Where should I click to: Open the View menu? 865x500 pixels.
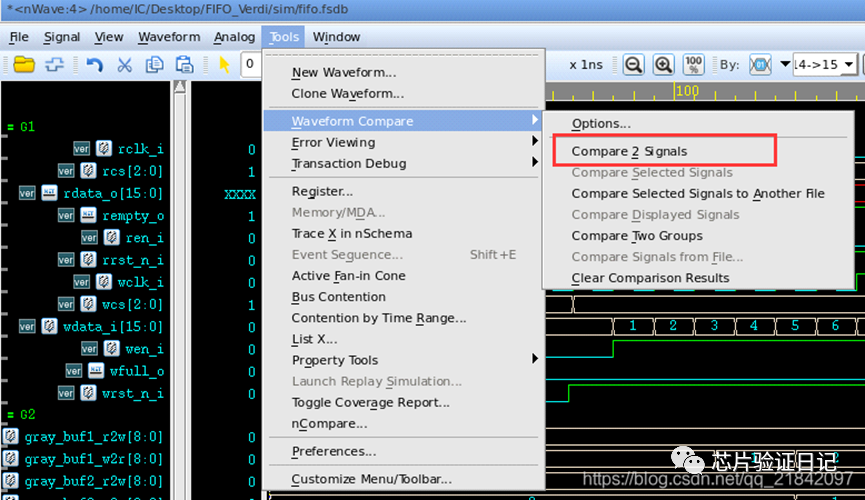109,37
